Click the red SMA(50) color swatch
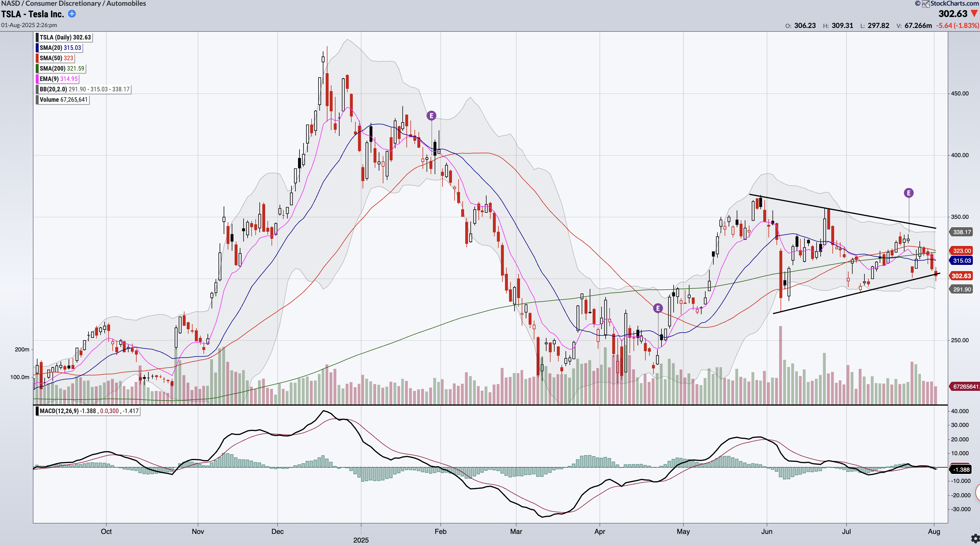This screenshot has width=980, height=546. click(37, 58)
